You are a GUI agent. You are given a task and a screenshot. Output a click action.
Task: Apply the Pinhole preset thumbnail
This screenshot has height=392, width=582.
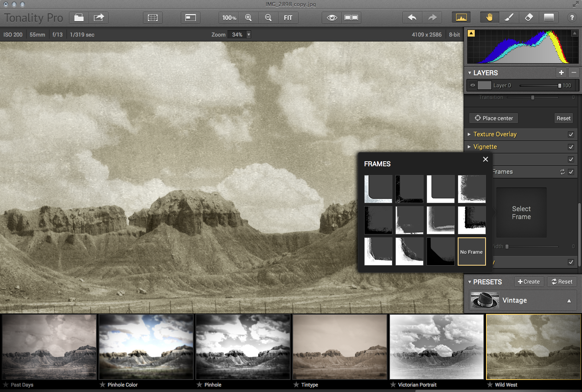point(243,347)
